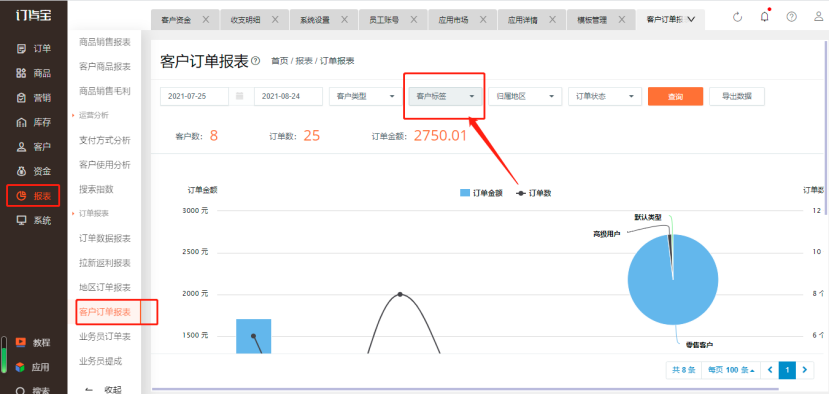This screenshot has width=829, height=394.
Task: Open 地区订单报表 in the submenu
Action: [x=105, y=288]
